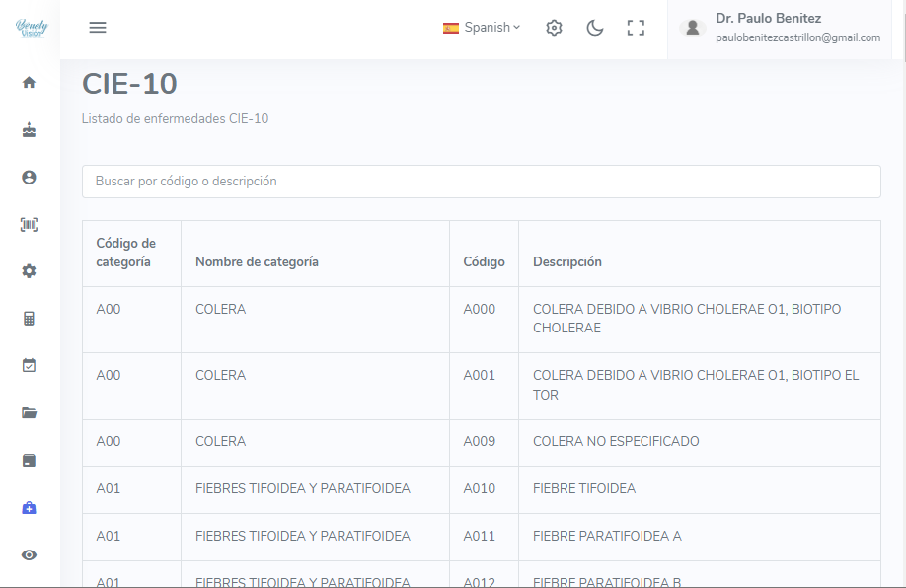Select the blue medical kit sidebar icon
906x588 pixels.
[29, 508]
